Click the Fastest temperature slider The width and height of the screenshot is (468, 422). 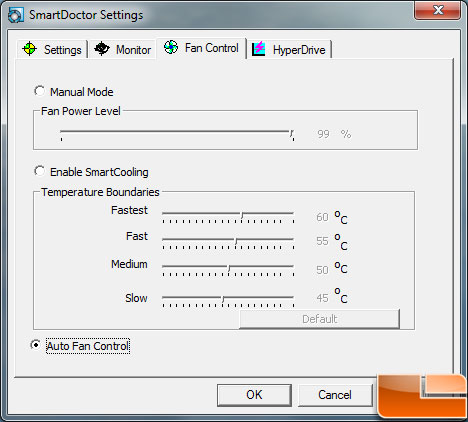pos(228,217)
